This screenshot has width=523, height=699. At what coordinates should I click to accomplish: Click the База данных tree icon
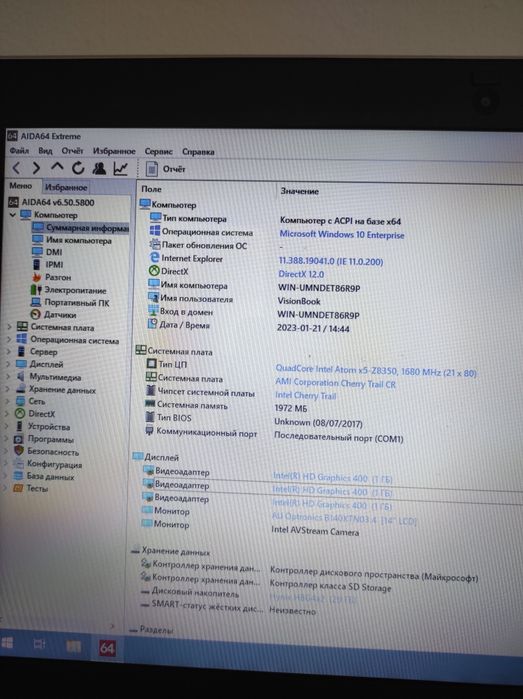18,476
